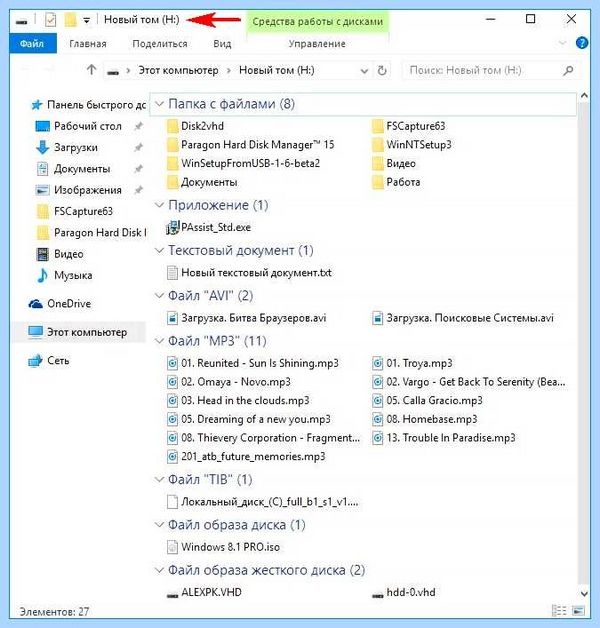Collapse the Текстовый документ (1) group
This screenshot has width=600, height=628.
pyautogui.click(x=159, y=251)
